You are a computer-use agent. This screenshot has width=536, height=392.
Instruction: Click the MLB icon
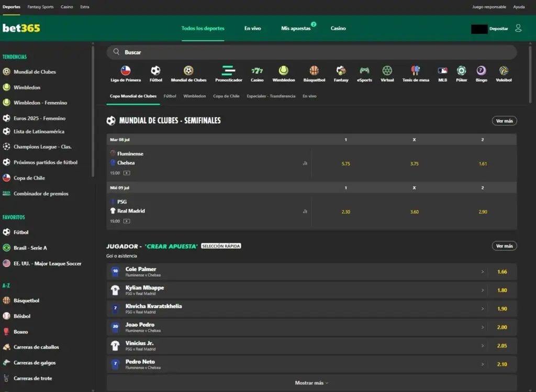coord(442,71)
